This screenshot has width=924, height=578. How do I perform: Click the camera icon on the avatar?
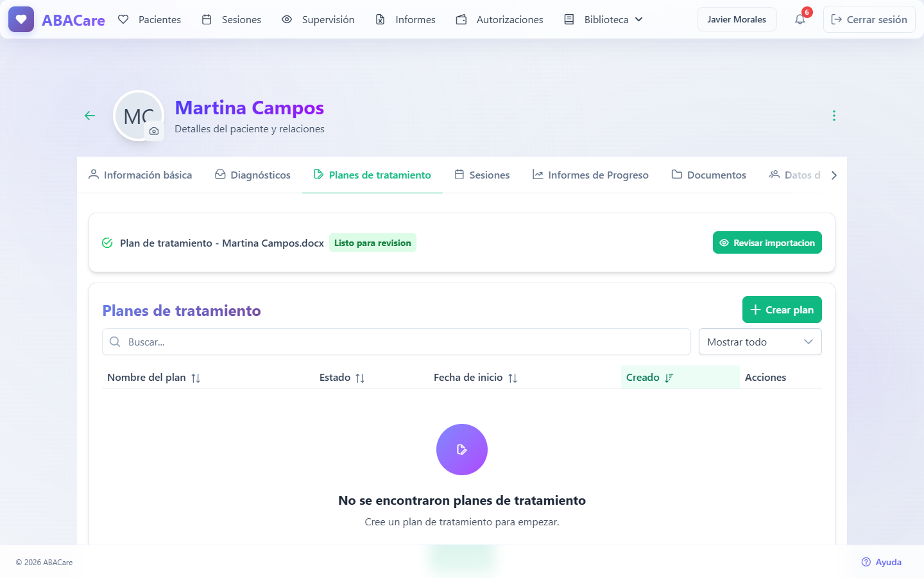[154, 131]
